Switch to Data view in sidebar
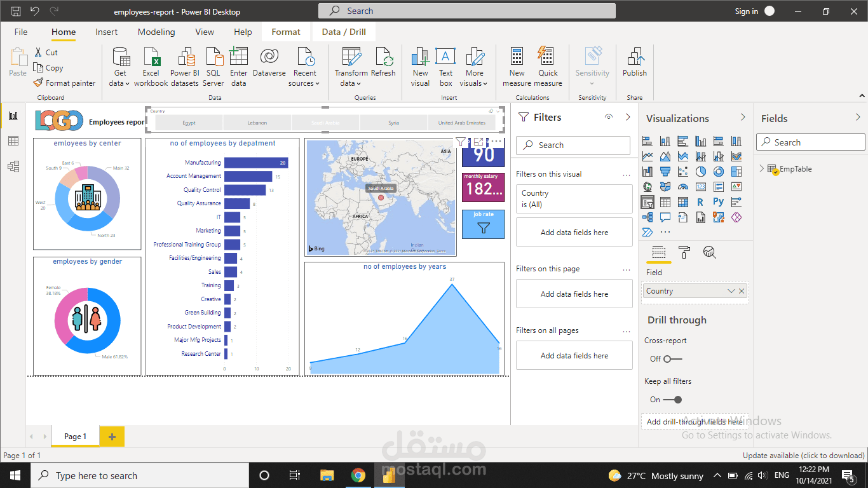 tap(13, 141)
